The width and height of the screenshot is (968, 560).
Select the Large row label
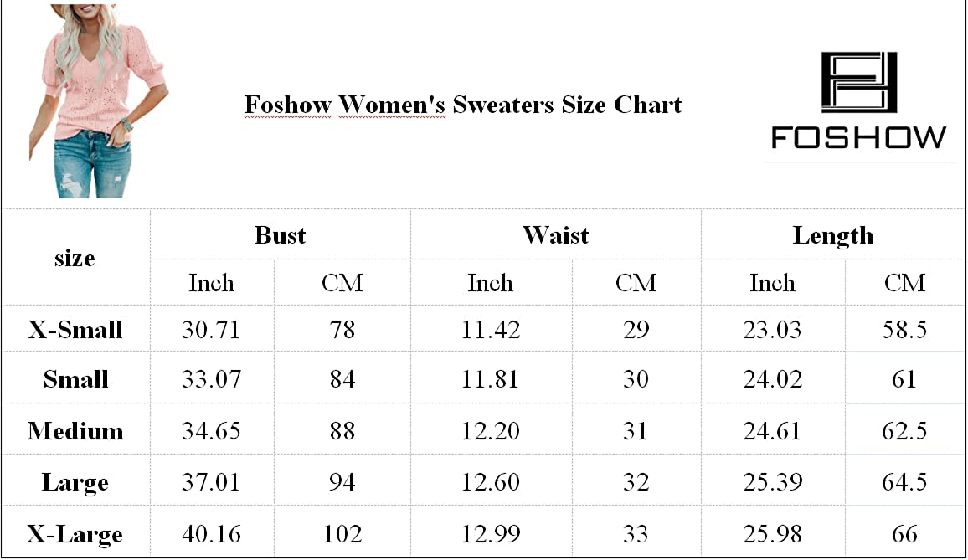(x=75, y=483)
